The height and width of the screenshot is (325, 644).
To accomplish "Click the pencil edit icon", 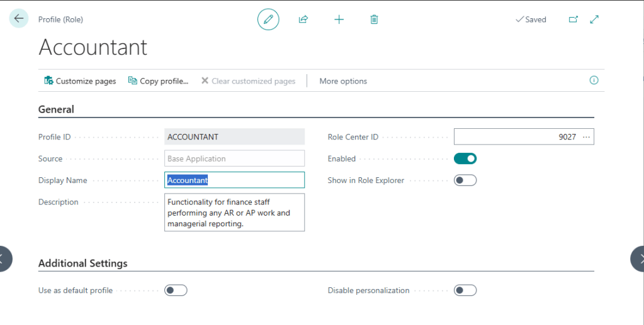I will 268,19.
